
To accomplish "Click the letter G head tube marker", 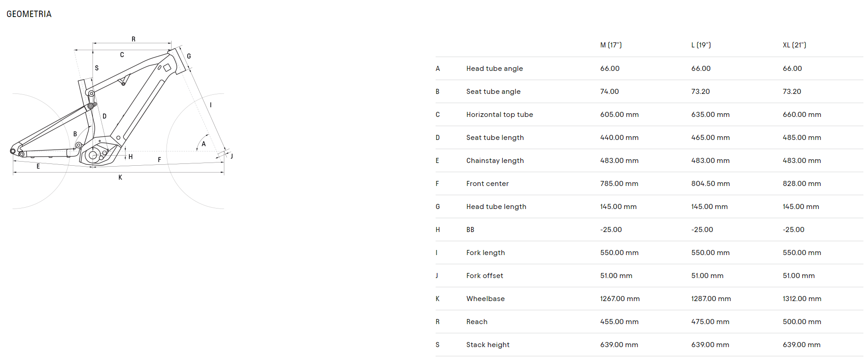I will tap(189, 56).
